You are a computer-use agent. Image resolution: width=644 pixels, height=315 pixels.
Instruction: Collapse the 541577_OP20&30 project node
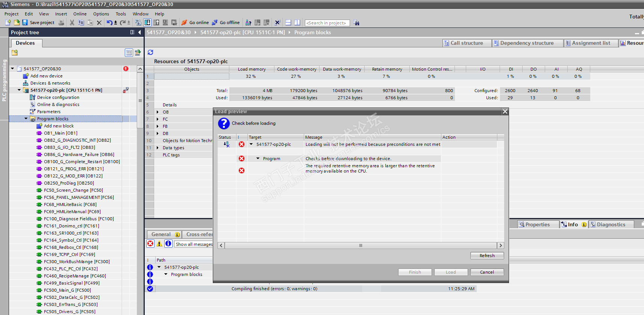coord(12,69)
